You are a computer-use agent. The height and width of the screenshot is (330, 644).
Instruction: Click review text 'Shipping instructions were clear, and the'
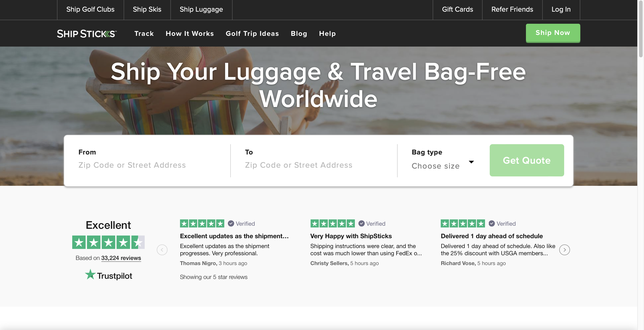click(x=363, y=246)
